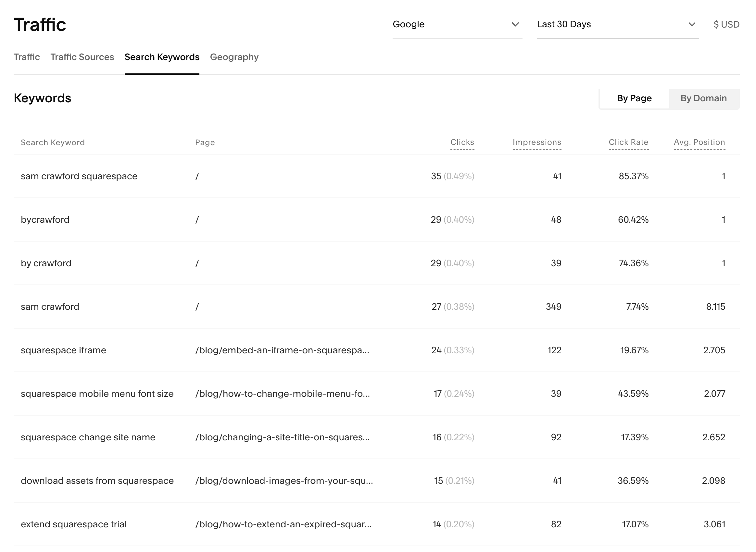The width and height of the screenshot is (756, 552).
Task: Sort by the Avg. Position column header
Action: coord(699,142)
